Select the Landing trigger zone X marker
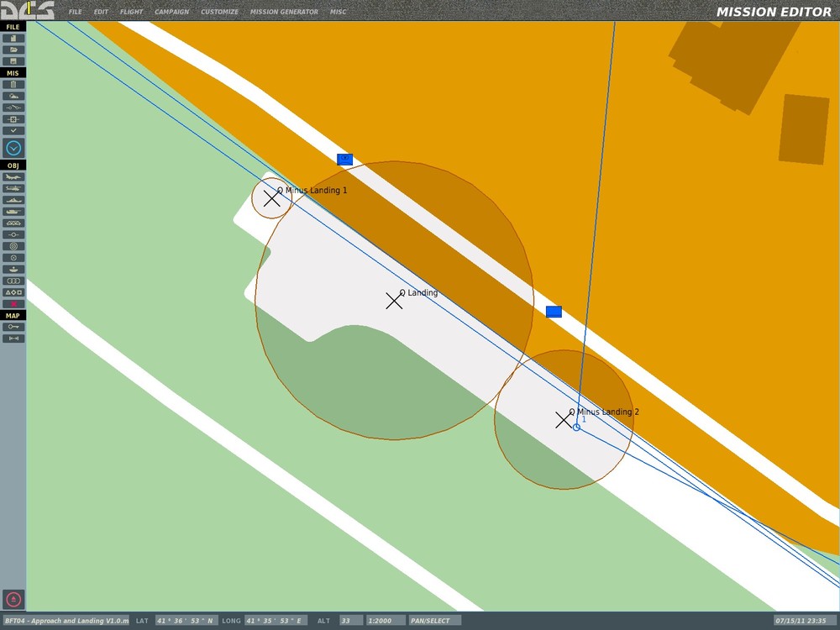The height and width of the screenshot is (630, 840). [x=394, y=301]
